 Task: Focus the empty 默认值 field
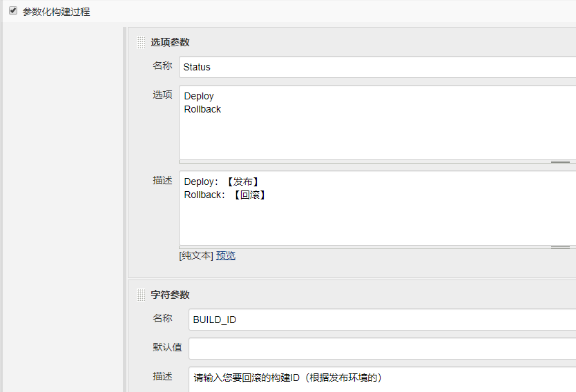pyautogui.click(x=382, y=349)
